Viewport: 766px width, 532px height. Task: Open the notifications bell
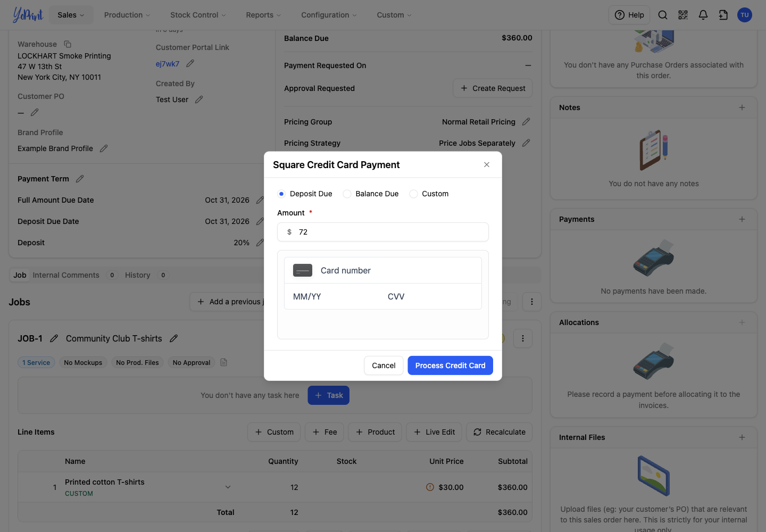(x=703, y=15)
